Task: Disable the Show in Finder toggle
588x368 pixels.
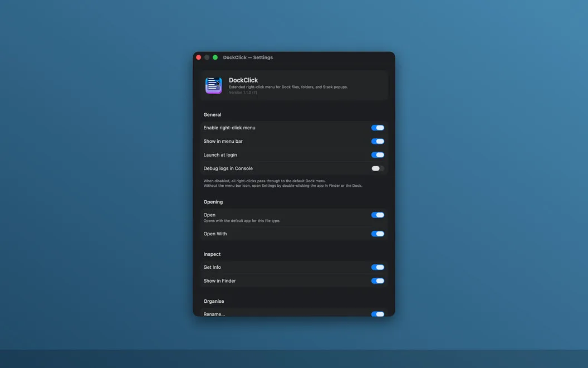Action: pos(378,280)
